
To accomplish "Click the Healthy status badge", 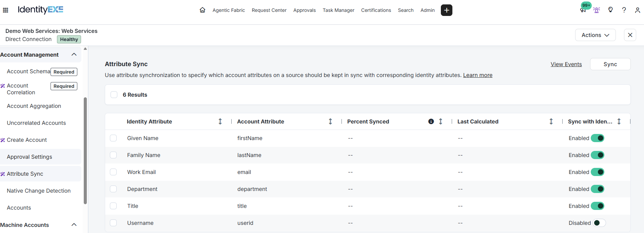I will pos(69,39).
